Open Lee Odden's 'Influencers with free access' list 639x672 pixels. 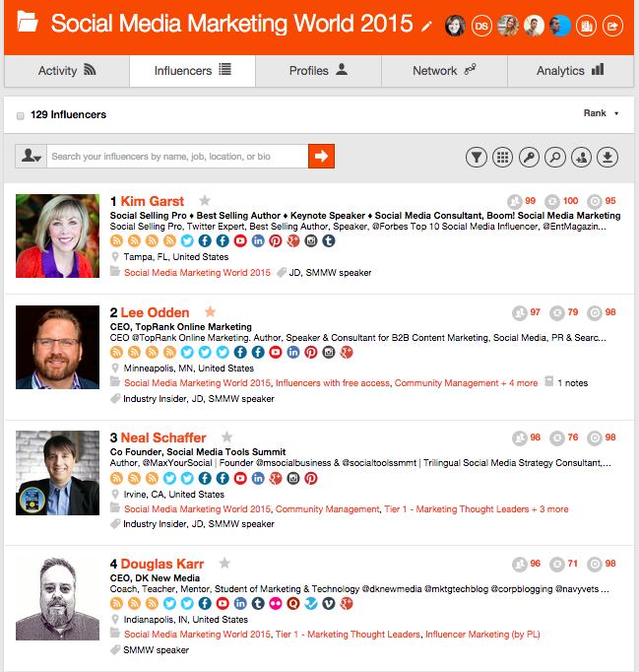pos(333,383)
